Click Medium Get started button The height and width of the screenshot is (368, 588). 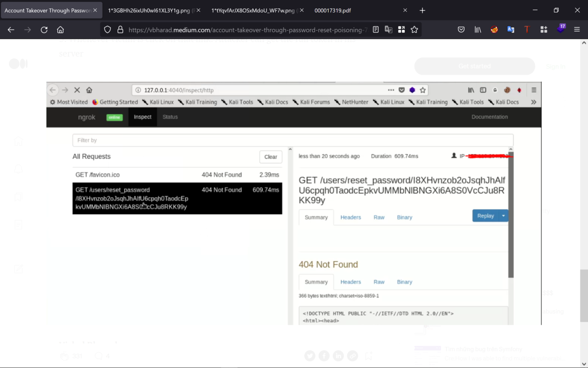[474, 66]
